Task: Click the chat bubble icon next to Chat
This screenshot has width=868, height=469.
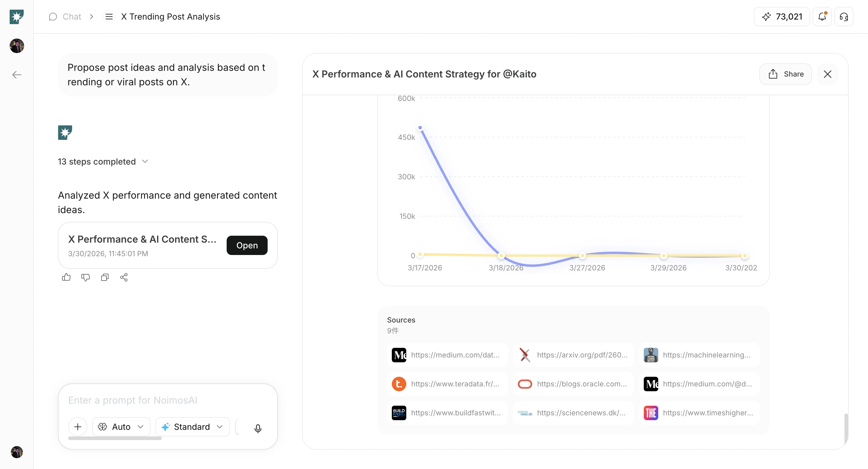Action: pyautogui.click(x=52, y=17)
